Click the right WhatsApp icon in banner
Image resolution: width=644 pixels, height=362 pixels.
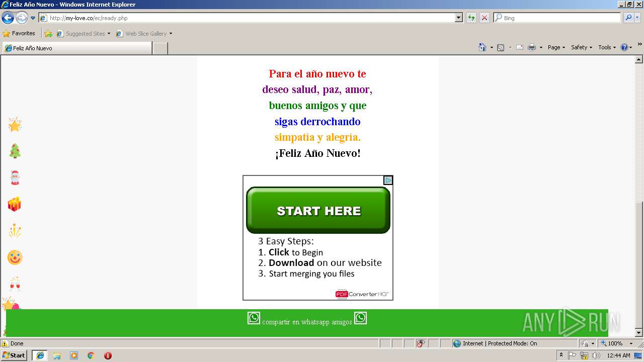coord(360,318)
